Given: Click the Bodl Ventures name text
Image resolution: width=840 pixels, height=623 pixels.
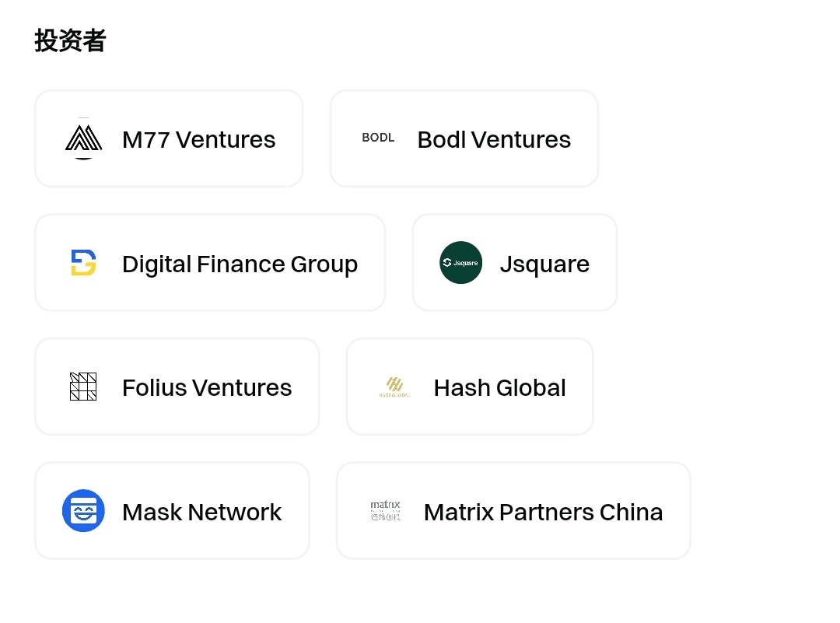Looking at the screenshot, I should (494, 140).
